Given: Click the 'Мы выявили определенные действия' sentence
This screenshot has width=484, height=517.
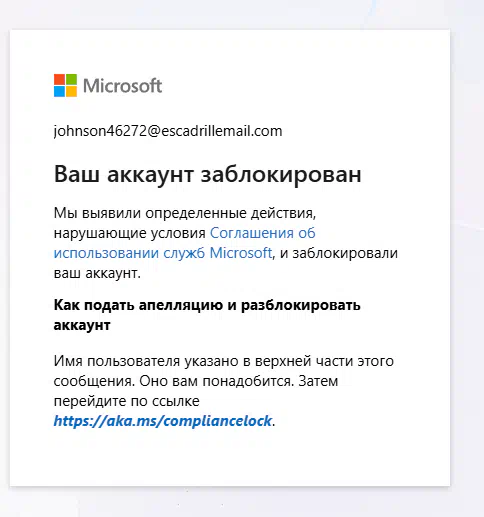Looking at the screenshot, I should 185,213.
